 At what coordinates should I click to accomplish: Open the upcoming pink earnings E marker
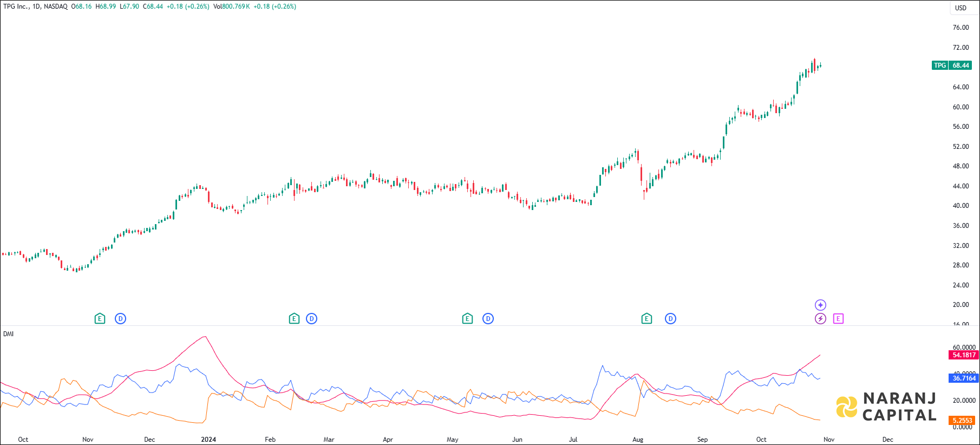coord(838,319)
